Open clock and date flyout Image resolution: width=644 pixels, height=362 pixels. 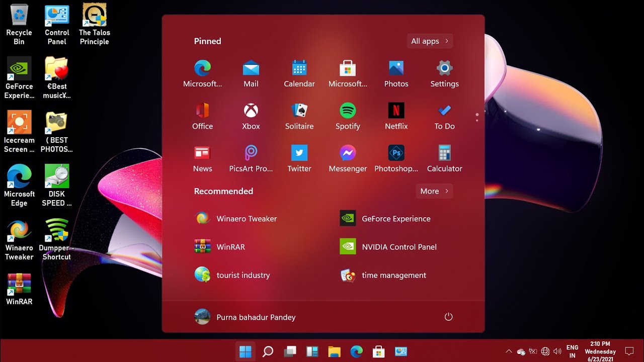[x=600, y=351]
